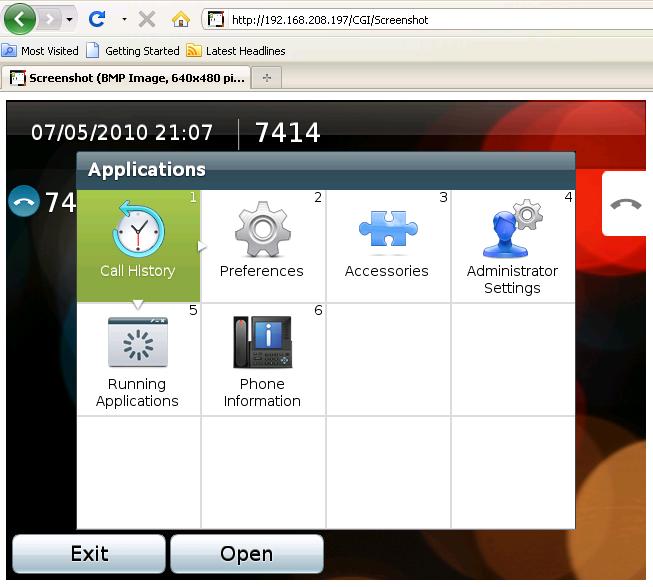Stop loading with the X icon
Screen dimensions: 653x587
tap(147, 19)
